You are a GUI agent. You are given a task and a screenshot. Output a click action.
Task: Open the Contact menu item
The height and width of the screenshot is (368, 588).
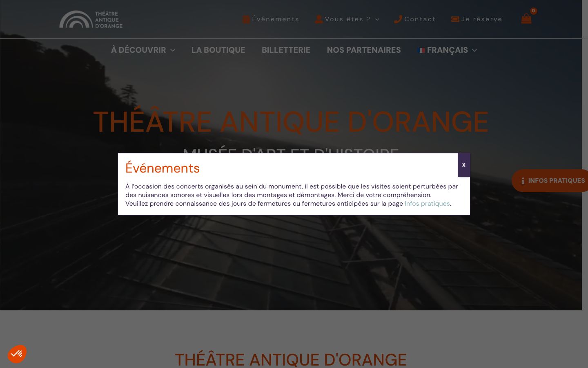420,19
